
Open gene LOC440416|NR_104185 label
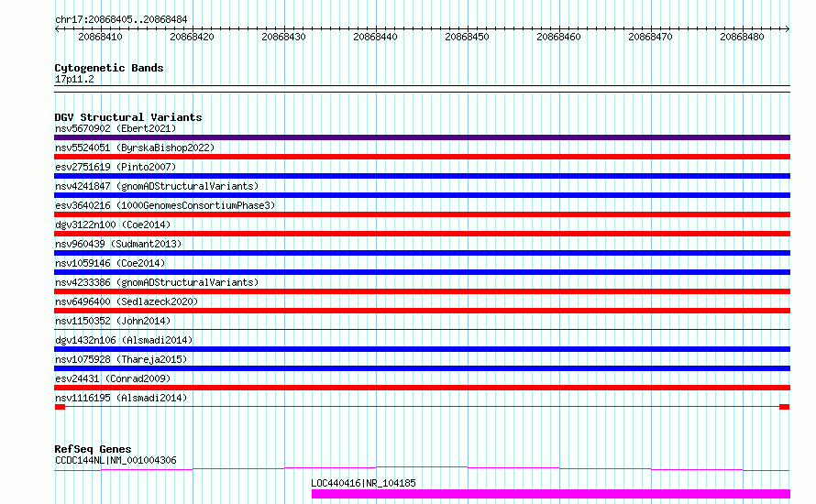pos(363,483)
